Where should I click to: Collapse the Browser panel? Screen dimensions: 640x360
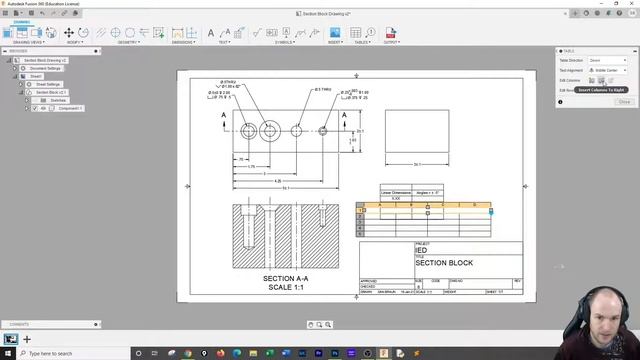click(x=5, y=51)
